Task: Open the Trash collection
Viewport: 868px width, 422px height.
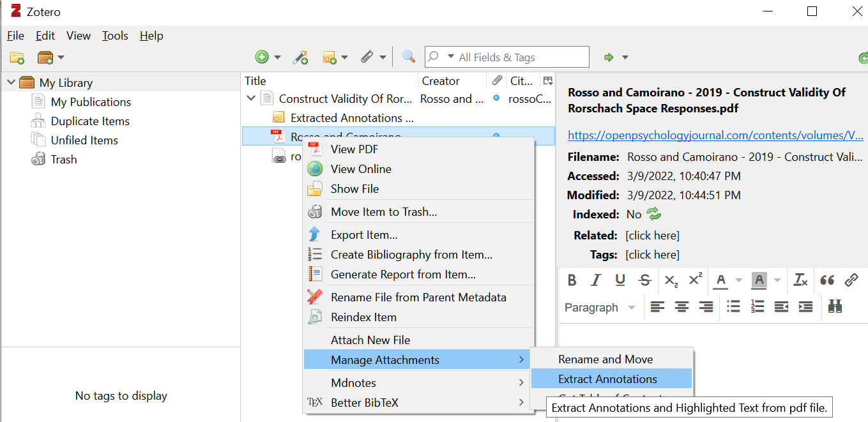Action: point(64,160)
